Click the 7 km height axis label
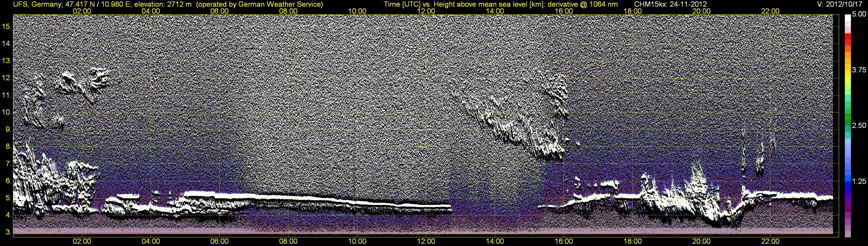 [x=8, y=164]
